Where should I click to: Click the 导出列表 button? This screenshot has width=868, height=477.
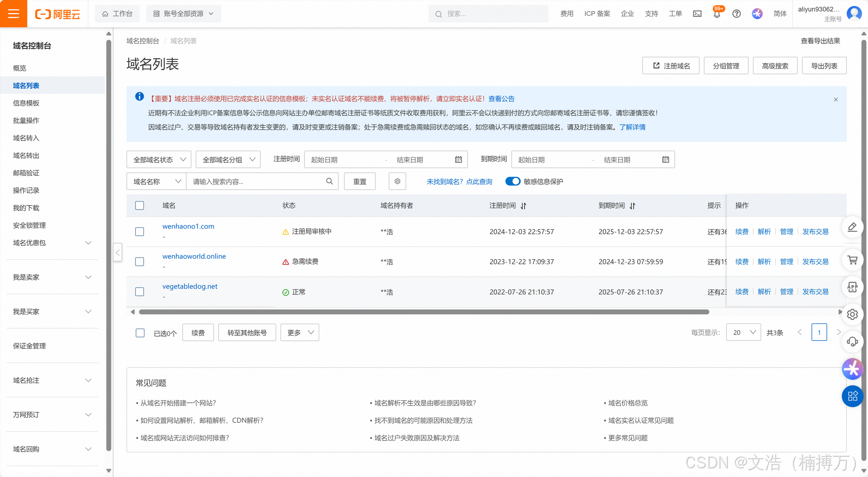(x=824, y=66)
